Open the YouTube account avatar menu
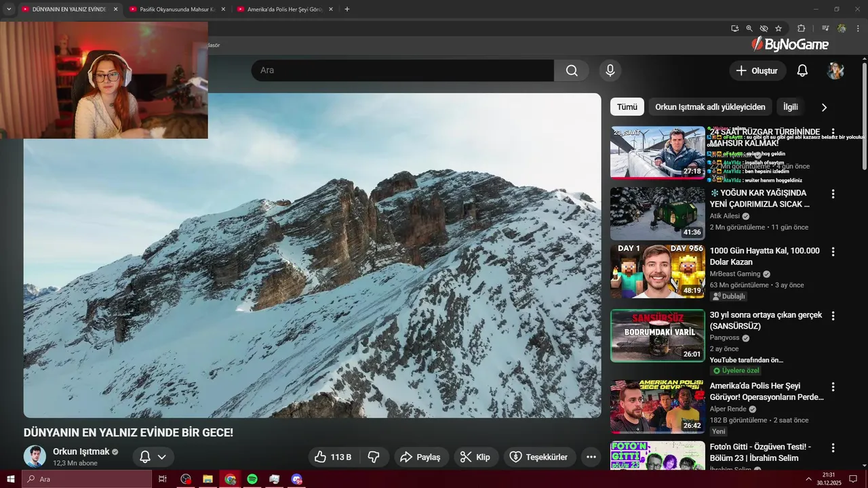 coord(835,70)
